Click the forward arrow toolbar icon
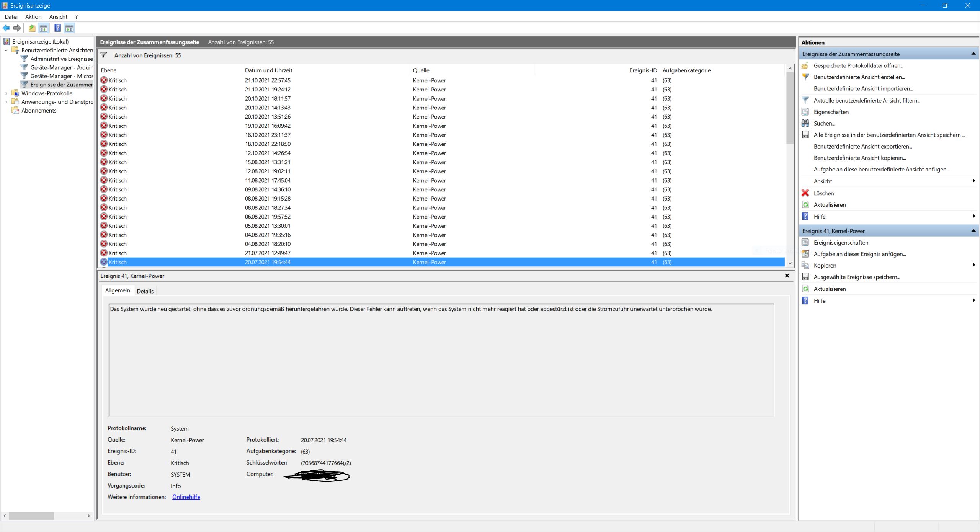The height and width of the screenshot is (532, 980). [x=17, y=28]
